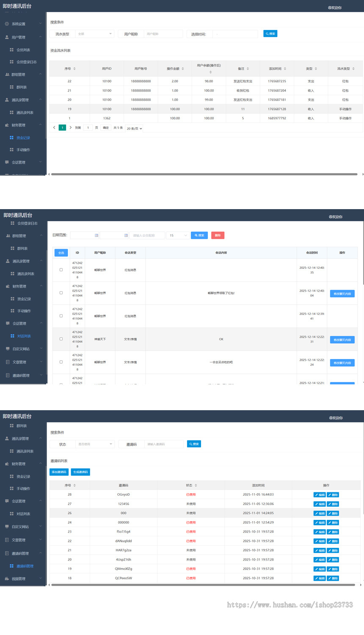
Task: Open the 状态 是否使用 dropdown
Action: point(95,444)
